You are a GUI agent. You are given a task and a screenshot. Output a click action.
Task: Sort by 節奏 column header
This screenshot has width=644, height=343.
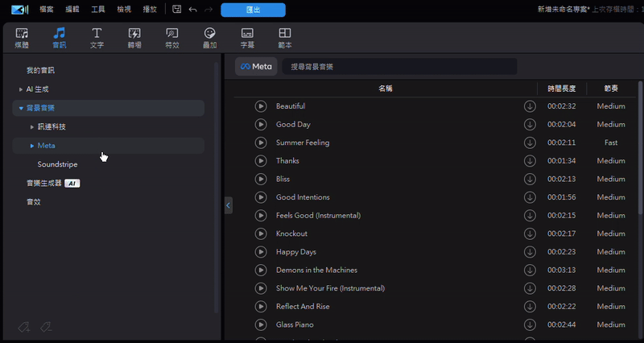click(x=611, y=89)
